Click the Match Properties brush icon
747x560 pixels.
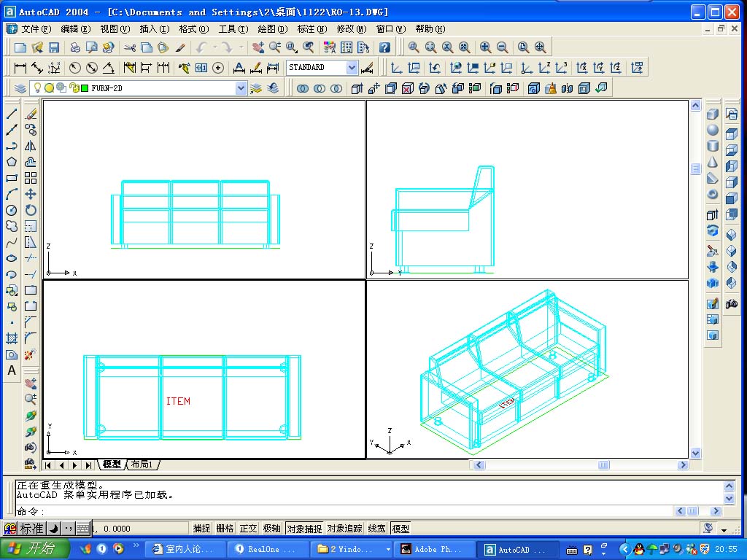coord(180,47)
